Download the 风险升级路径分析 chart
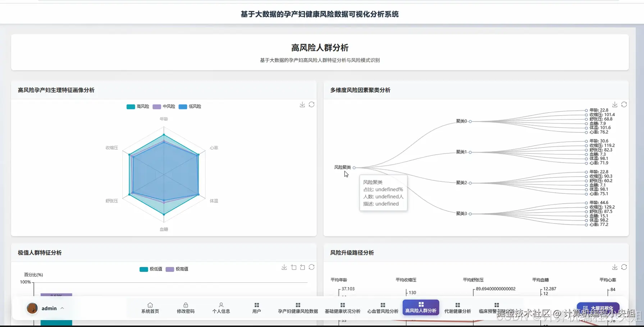Screen dimensions: 644x327 click(x=615, y=267)
